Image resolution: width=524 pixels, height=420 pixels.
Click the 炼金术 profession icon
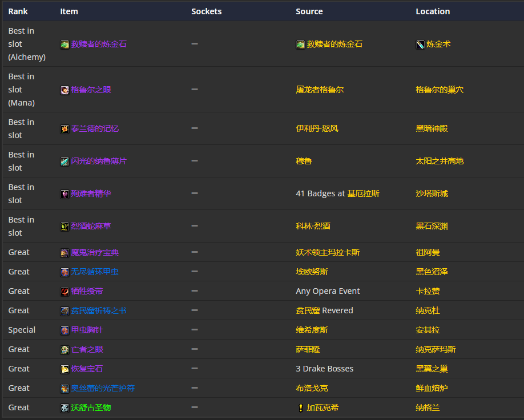420,45
